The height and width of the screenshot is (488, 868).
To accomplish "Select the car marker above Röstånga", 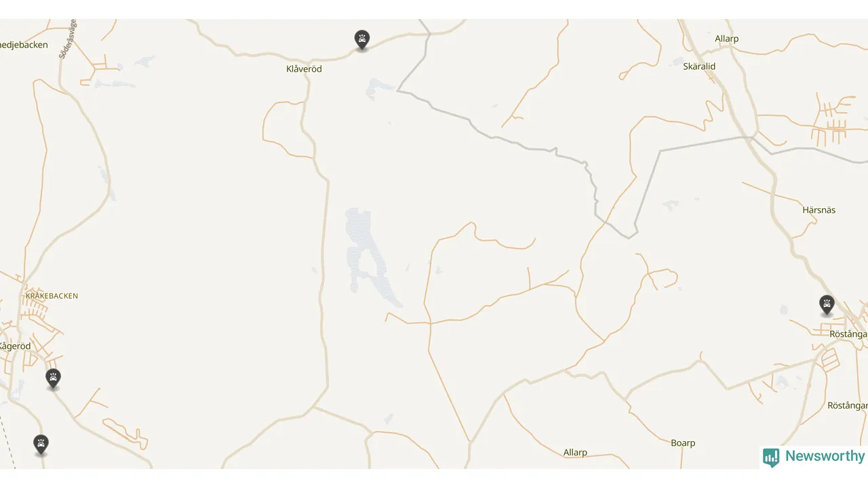I will [x=826, y=306].
